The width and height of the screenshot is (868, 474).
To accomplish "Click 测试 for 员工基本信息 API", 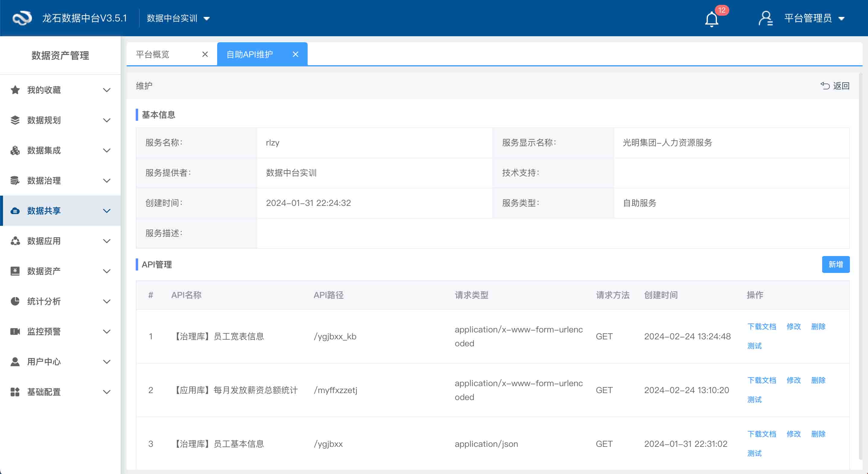I will point(754,453).
